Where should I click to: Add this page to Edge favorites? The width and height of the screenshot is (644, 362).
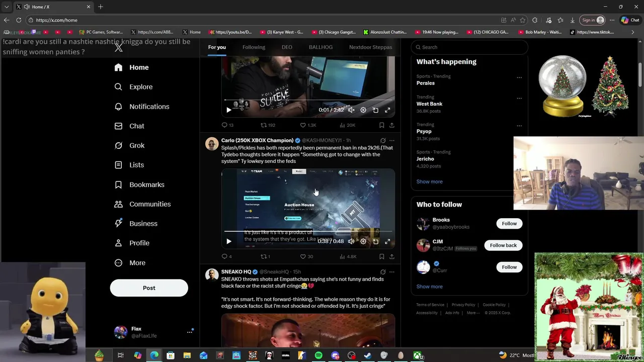pos(522,20)
